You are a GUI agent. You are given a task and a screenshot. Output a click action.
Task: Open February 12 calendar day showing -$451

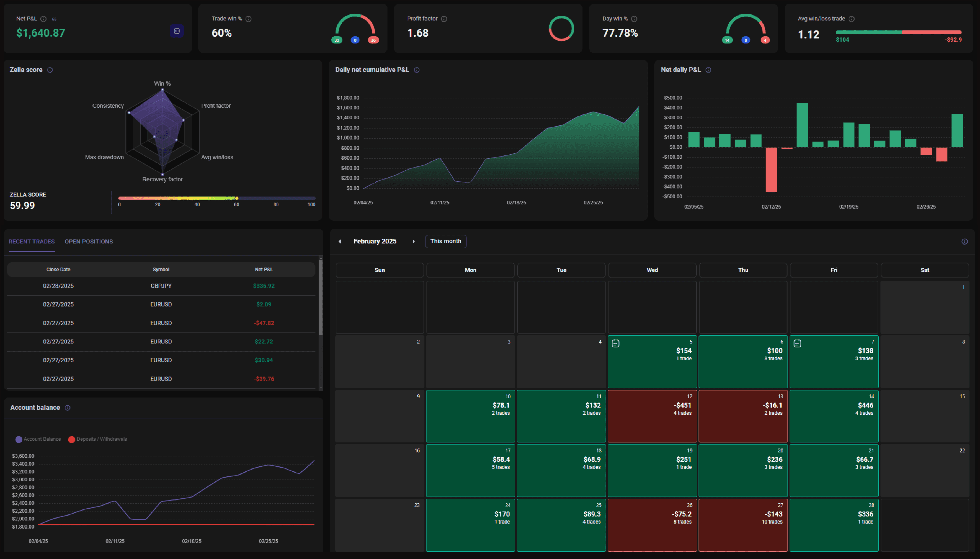point(652,416)
